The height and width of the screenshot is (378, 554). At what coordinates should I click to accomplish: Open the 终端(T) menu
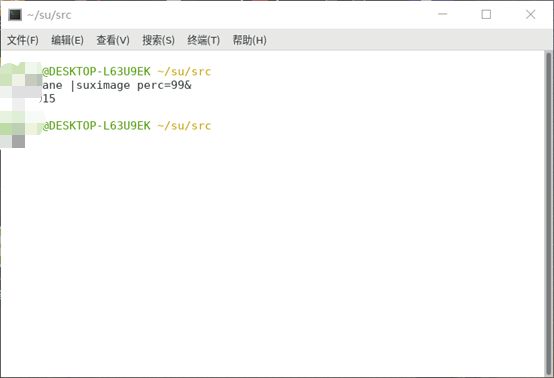point(204,40)
